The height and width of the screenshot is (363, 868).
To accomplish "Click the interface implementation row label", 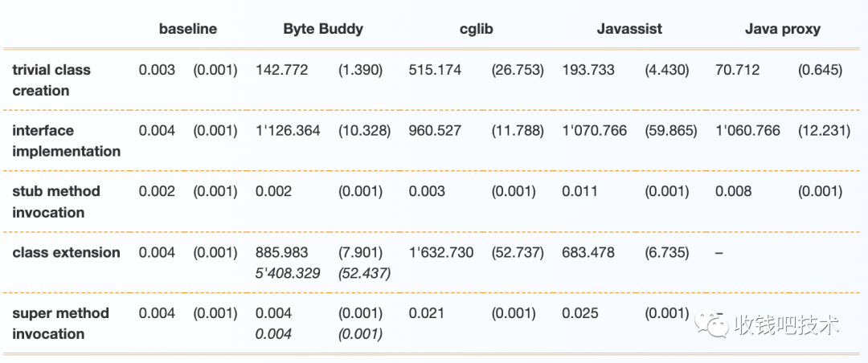I will [66, 141].
